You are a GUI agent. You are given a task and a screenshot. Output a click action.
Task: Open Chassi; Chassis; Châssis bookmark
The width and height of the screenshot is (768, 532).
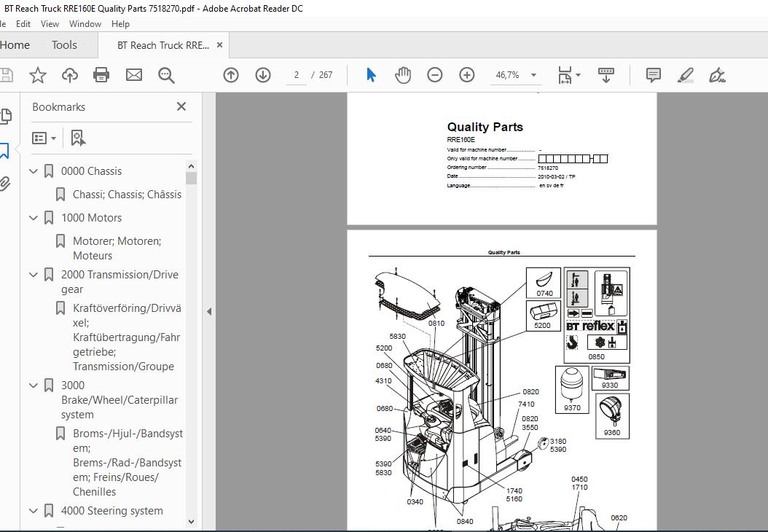click(x=127, y=195)
